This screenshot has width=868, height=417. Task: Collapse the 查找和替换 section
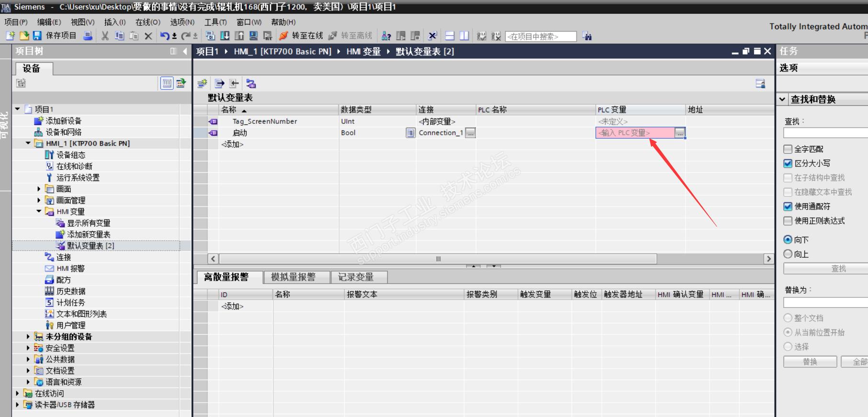[782, 99]
